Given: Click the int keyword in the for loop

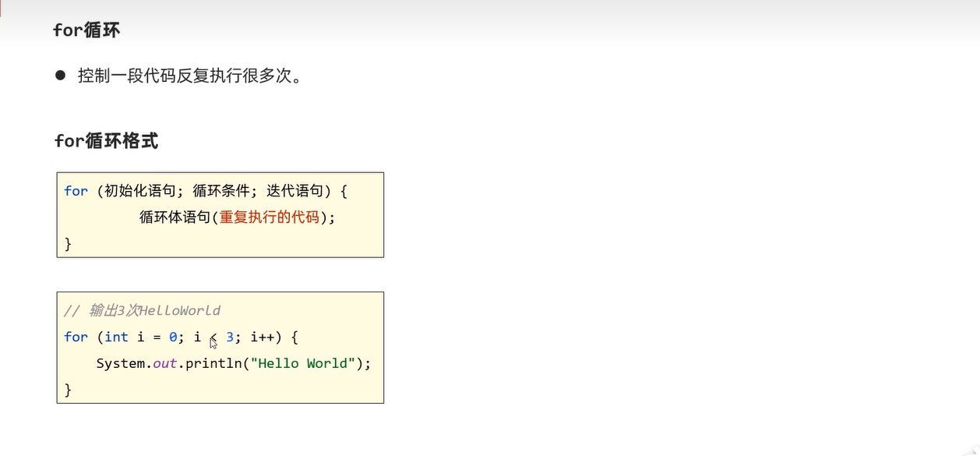Looking at the screenshot, I should (115, 337).
